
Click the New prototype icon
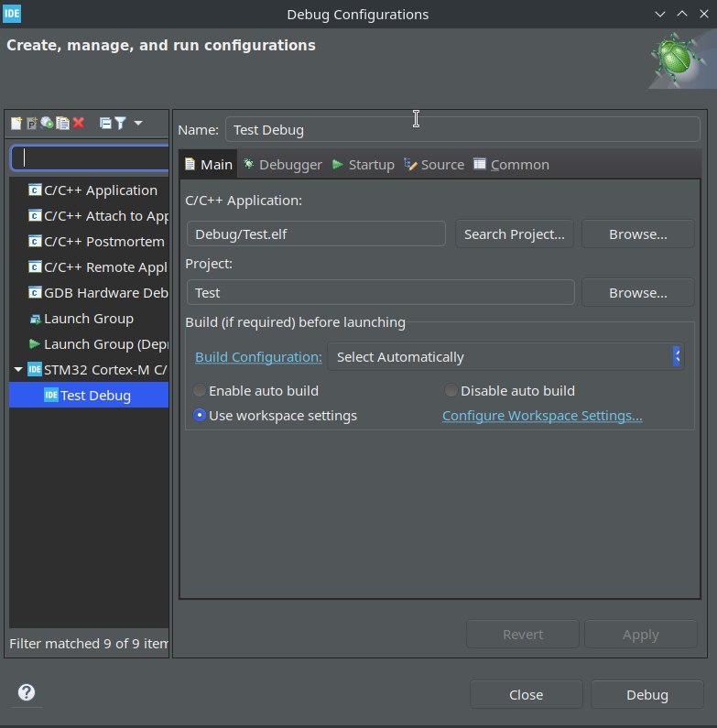[31, 123]
